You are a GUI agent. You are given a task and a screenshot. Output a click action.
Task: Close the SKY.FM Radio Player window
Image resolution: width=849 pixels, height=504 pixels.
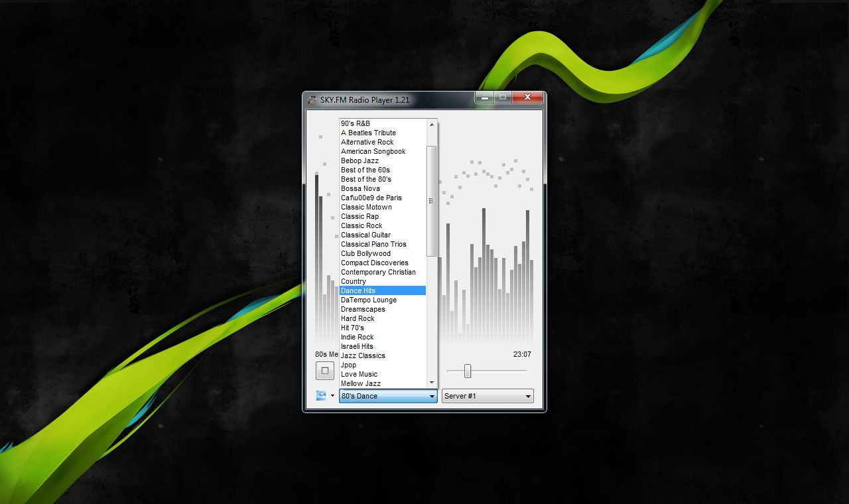527,98
